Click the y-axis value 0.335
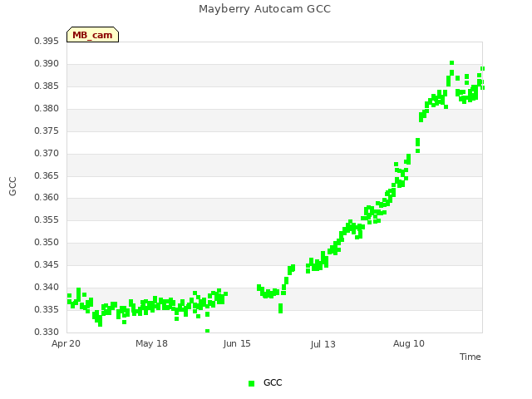Image resolution: width=532 pixels, height=399 pixels. point(47,309)
